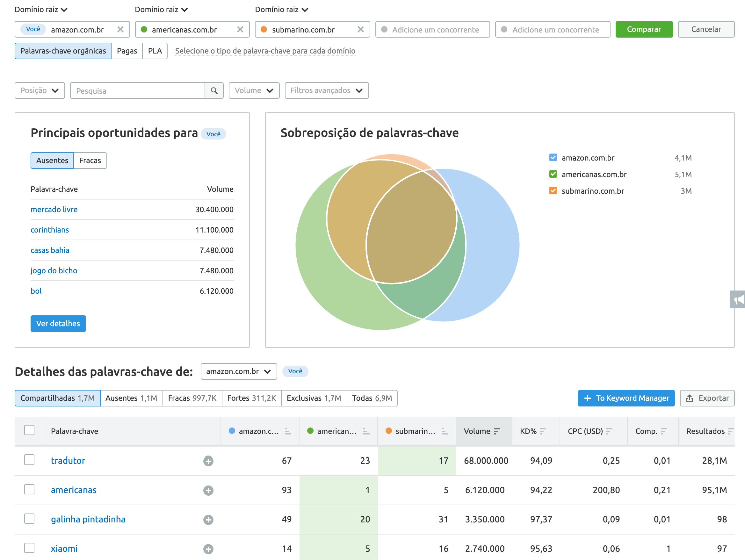Sort table by Resultados column
Image resolution: width=745 pixels, height=560 pixels.
click(707, 431)
